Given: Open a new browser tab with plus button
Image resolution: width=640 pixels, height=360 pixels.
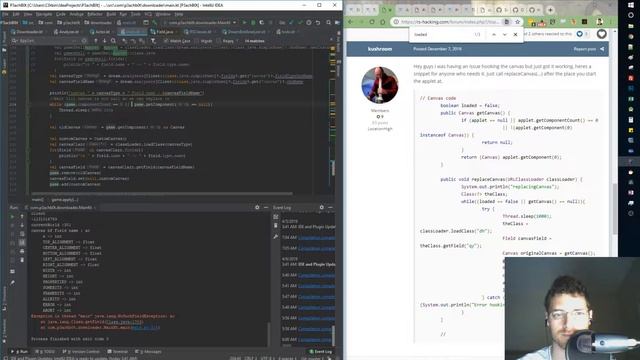Looking at the screenshot, I should click(x=550, y=10).
